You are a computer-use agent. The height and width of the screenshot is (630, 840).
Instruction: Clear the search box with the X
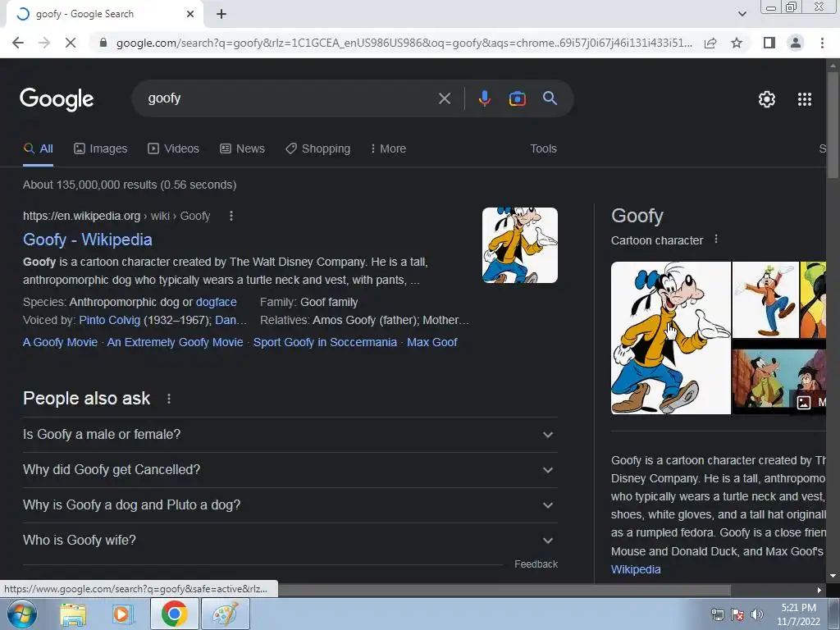(444, 98)
